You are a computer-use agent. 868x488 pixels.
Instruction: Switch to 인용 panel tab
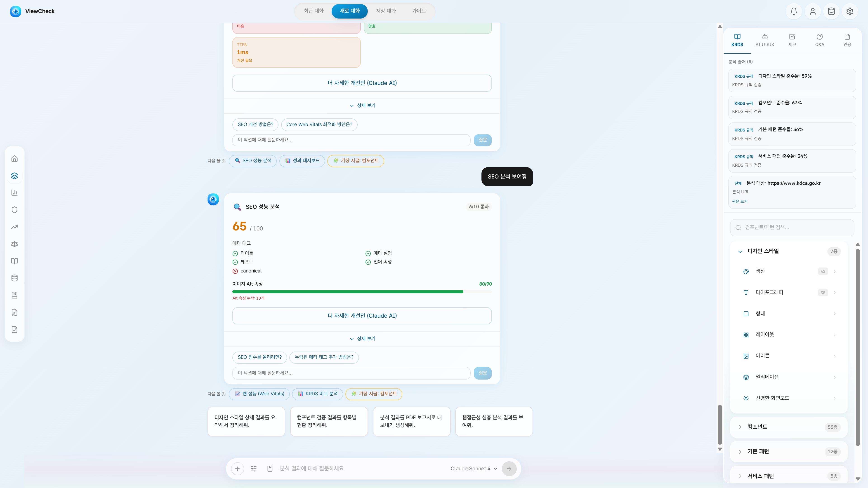(847, 40)
